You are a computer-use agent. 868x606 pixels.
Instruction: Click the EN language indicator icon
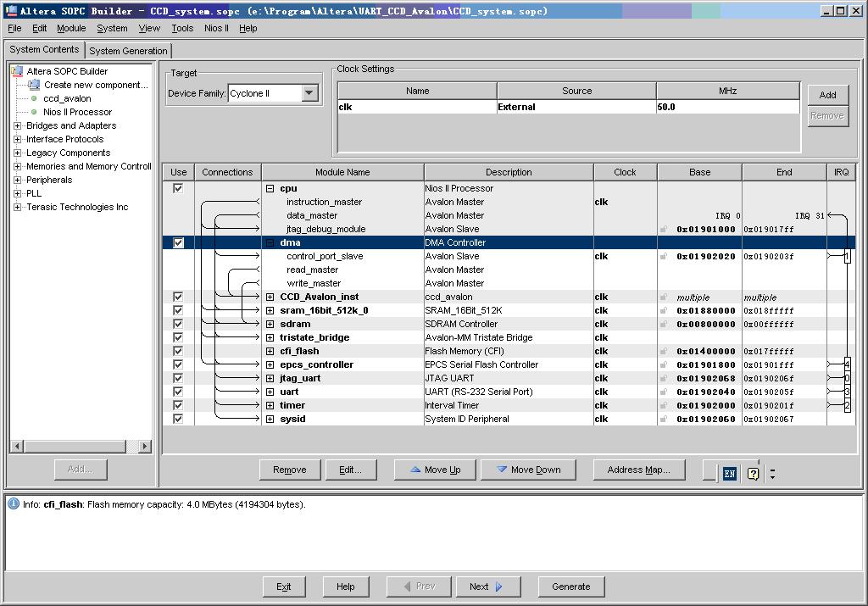pyautogui.click(x=729, y=474)
